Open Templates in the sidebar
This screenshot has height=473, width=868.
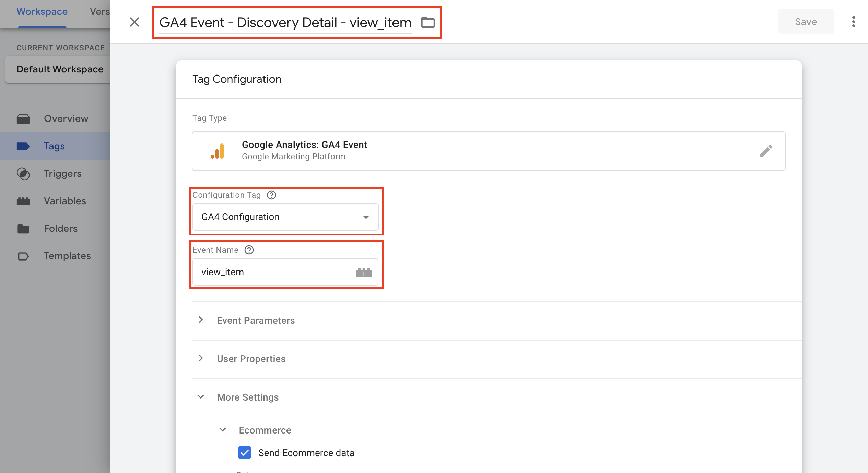55,256
